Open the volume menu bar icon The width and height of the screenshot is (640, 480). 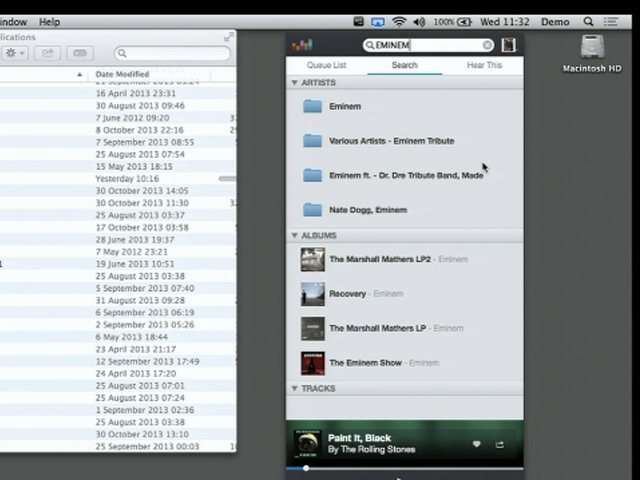tap(419, 22)
